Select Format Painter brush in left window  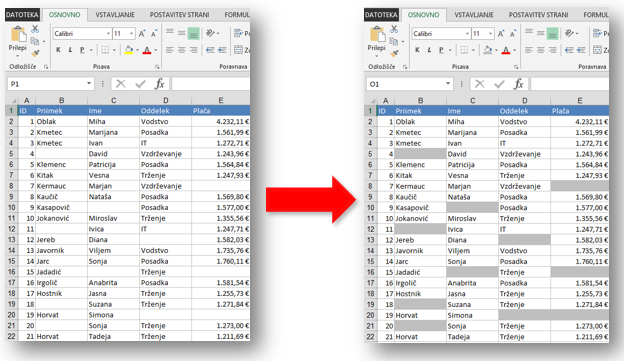(x=35, y=53)
